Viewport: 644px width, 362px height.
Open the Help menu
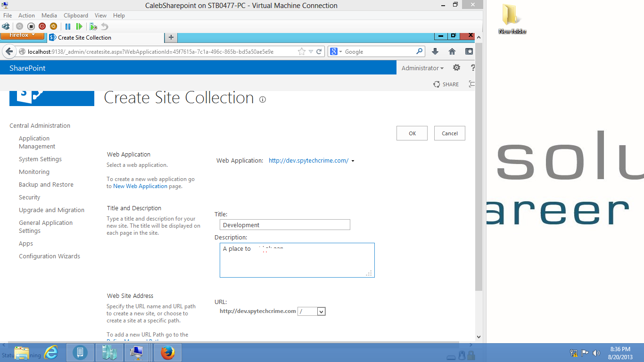(119, 16)
